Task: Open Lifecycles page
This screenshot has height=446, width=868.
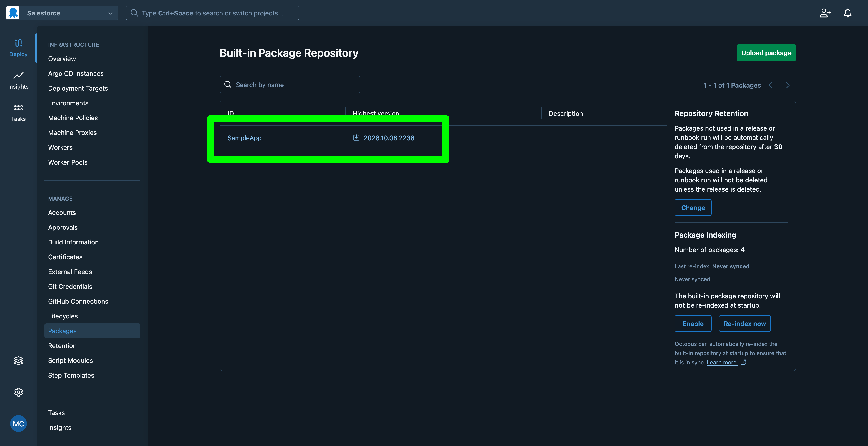Action: pyautogui.click(x=63, y=316)
